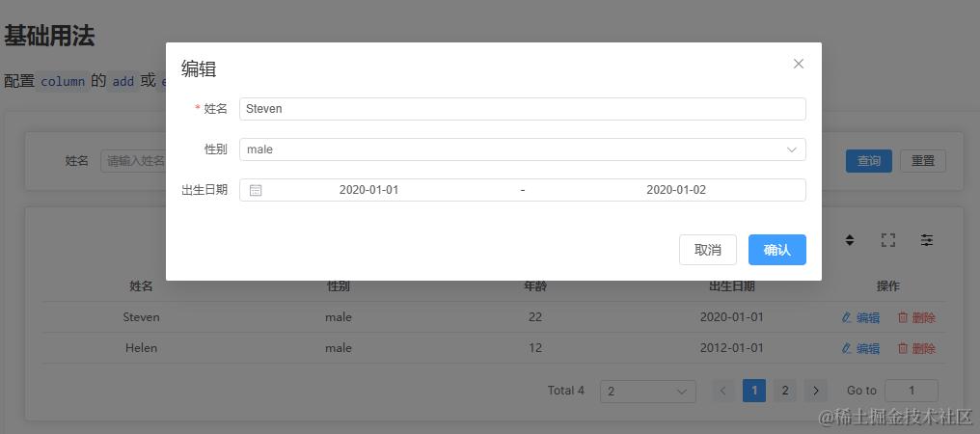Viewport: 980px width, 434px height.
Task: Click the table density sort arrows icon
Action: 850,240
